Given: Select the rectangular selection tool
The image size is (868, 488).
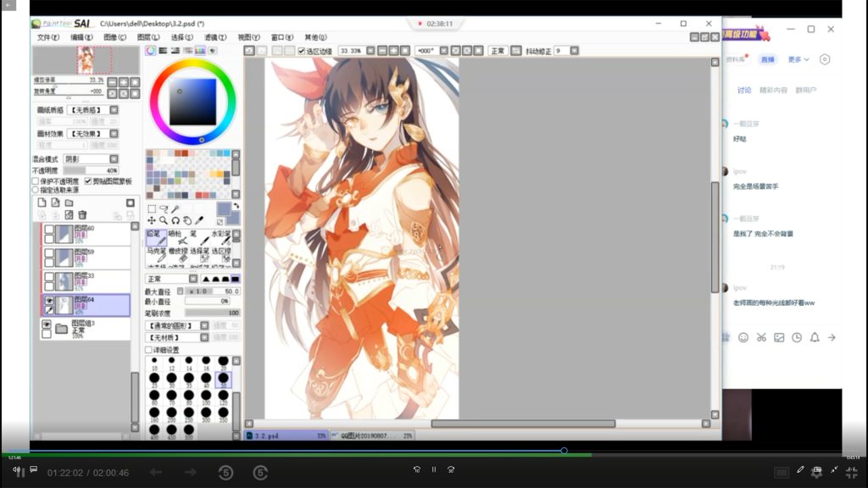Looking at the screenshot, I should 152,208.
